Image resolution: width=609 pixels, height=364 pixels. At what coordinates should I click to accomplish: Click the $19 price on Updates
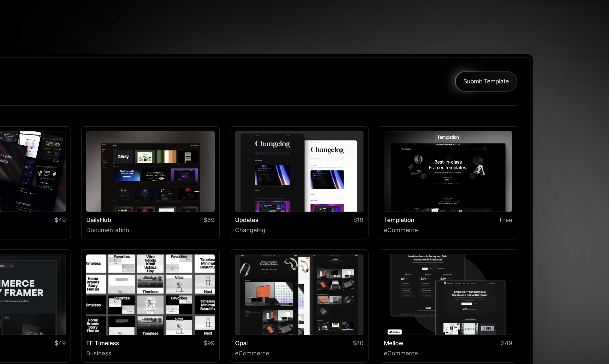pyautogui.click(x=358, y=220)
